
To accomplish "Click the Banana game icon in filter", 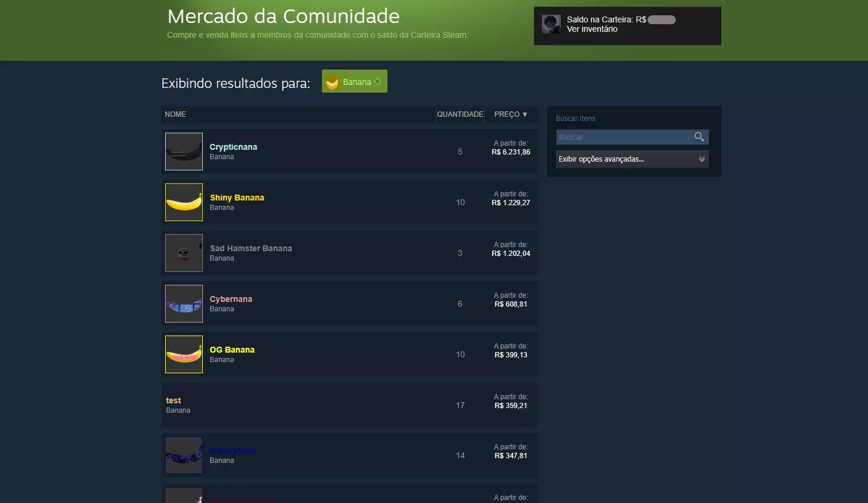I will tap(333, 82).
